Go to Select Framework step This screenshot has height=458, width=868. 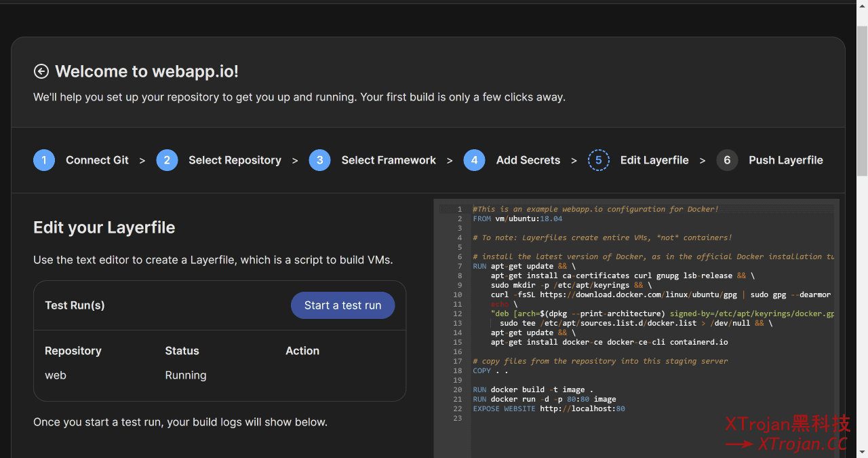pyautogui.click(x=389, y=160)
